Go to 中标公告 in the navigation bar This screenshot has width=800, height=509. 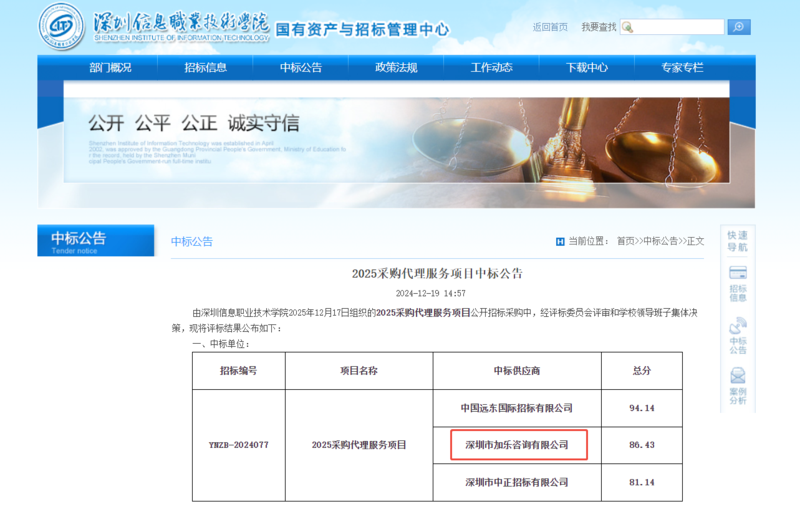301,68
